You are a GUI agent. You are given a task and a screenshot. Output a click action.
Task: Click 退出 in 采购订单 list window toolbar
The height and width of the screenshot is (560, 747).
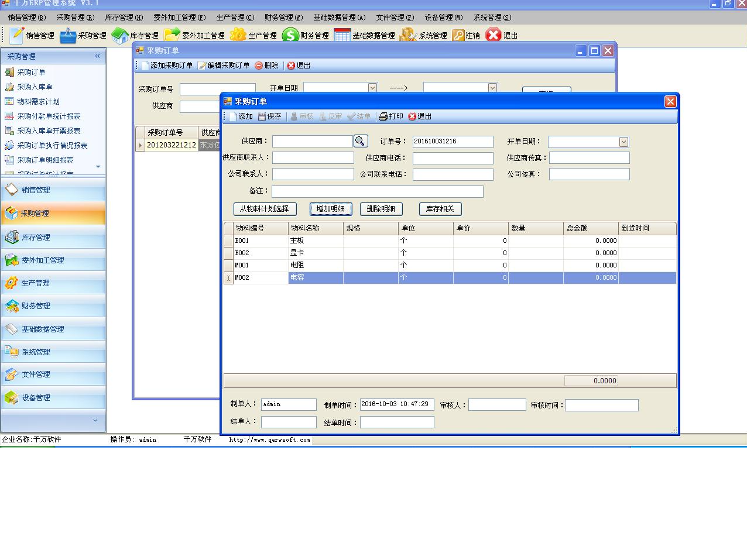[299, 66]
